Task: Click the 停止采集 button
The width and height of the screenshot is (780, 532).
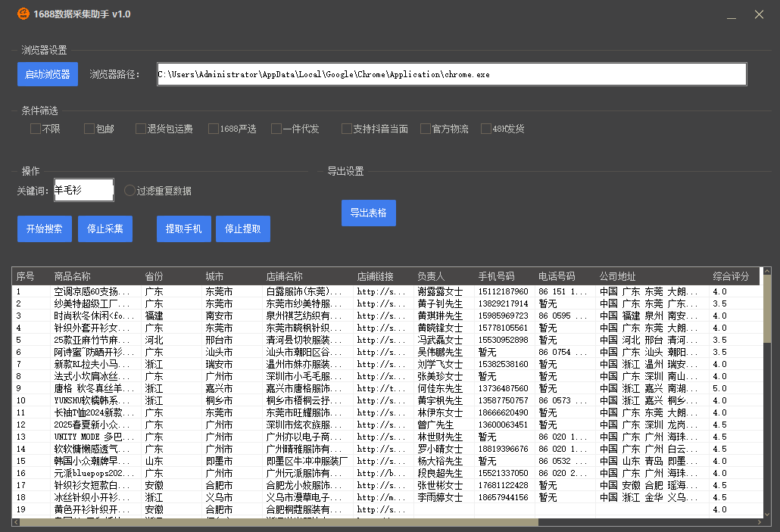Action: click(x=105, y=228)
